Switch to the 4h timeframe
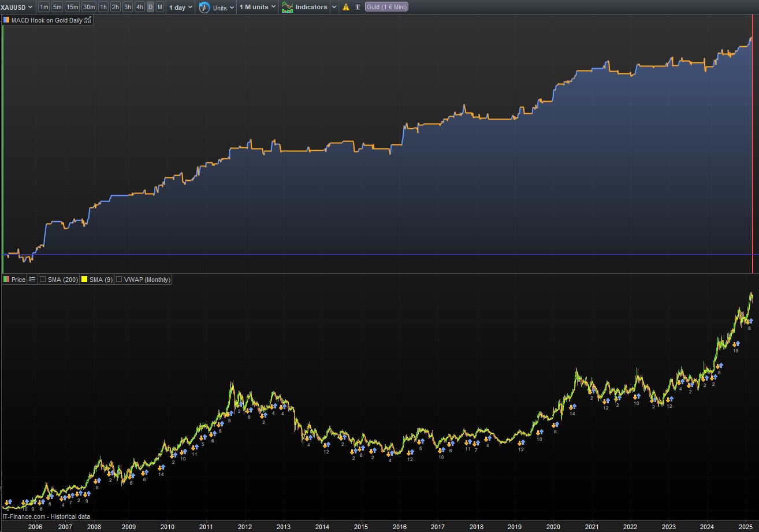Viewport: 759px width, 532px height. [140, 7]
